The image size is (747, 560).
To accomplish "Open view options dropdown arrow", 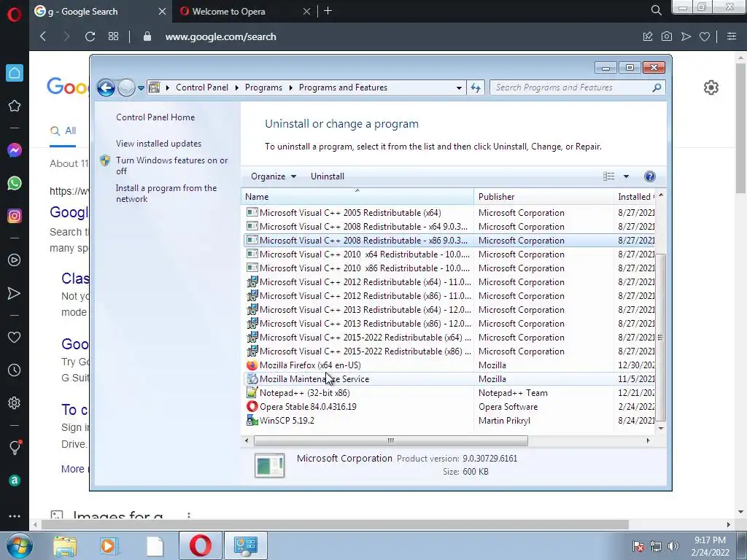I will pyautogui.click(x=626, y=176).
